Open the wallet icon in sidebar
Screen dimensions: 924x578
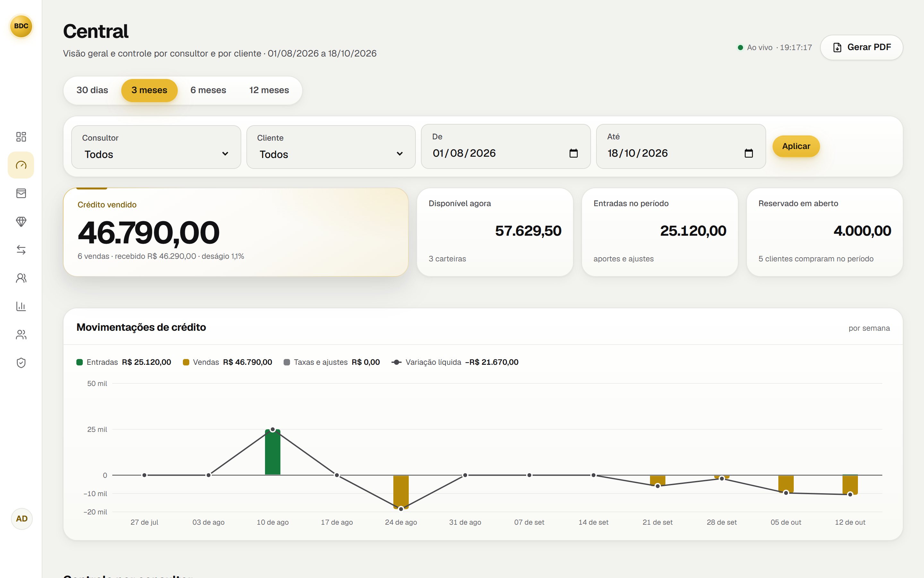pyautogui.click(x=21, y=193)
